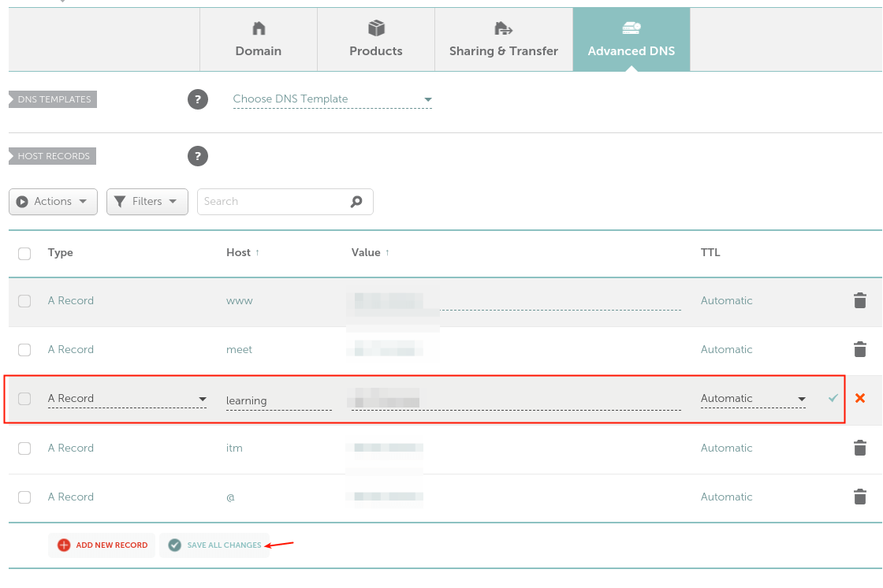Select the www record checkbox
This screenshot has height=588, width=883.
pyautogui.click(x=24, y=300)
